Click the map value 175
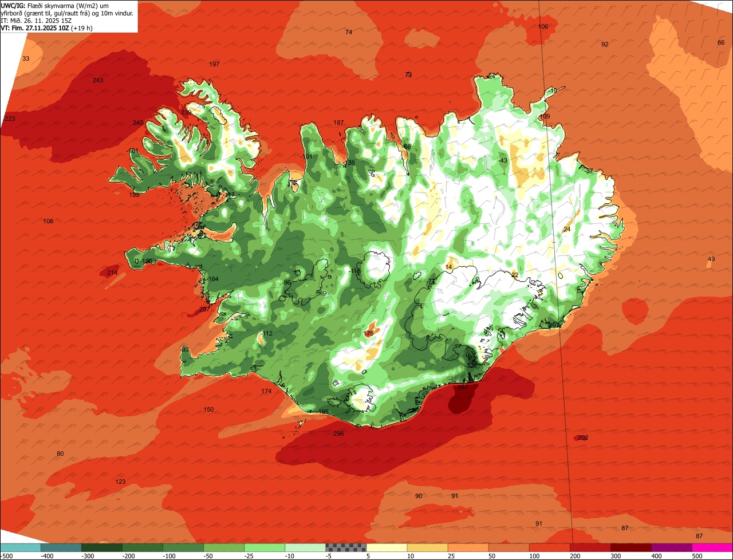This screenshot has height=560, width=733. [369, 333]
